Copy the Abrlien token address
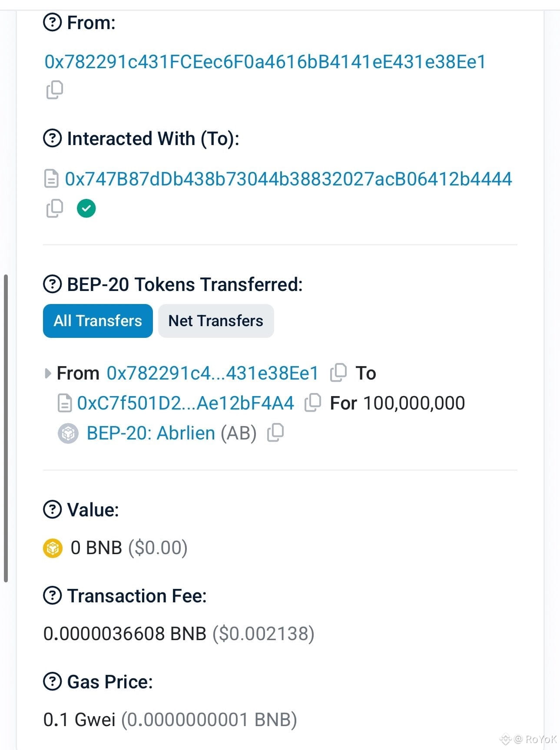This screenshot has width=560, height=750. pyautogui.click(x=275, y=433)
